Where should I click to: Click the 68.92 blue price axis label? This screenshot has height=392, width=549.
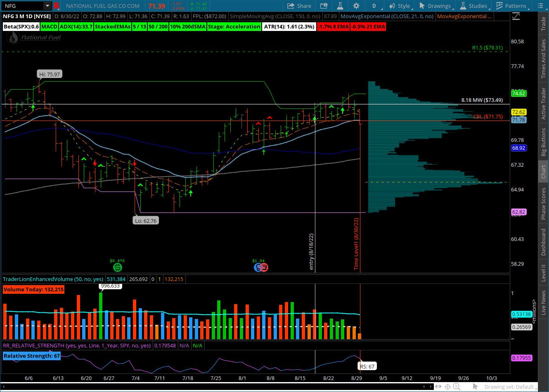(x=518, y=148)
